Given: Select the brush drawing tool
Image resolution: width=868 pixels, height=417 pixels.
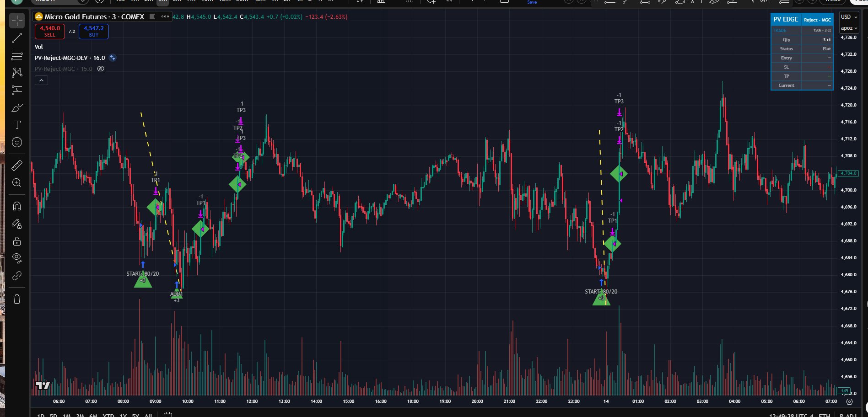Looking at the screenshot, I should click(x=17, y=107).
